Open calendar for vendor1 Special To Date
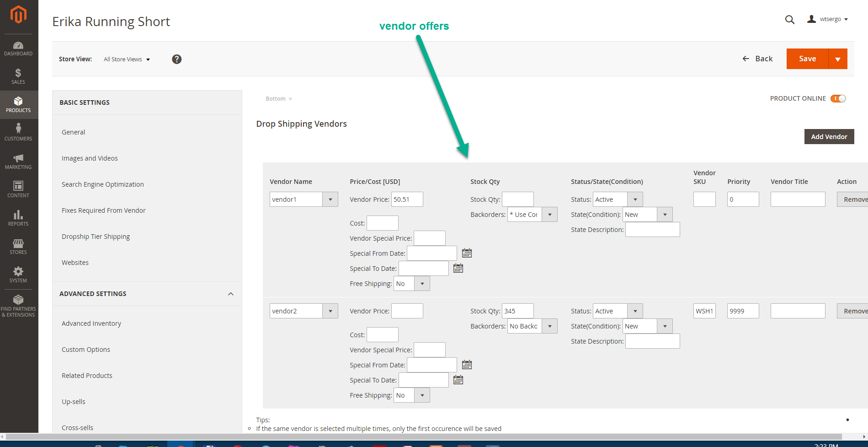868x447 pixels. [x=458, y=268]
